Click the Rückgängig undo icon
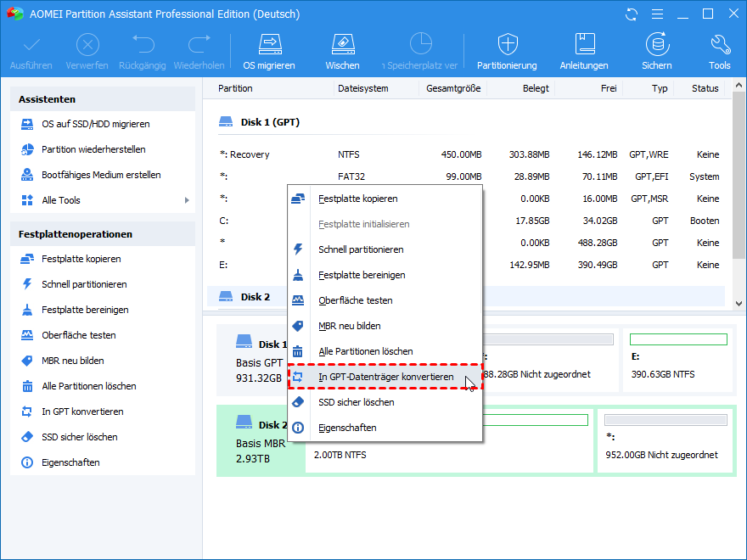 click(143, 44)
